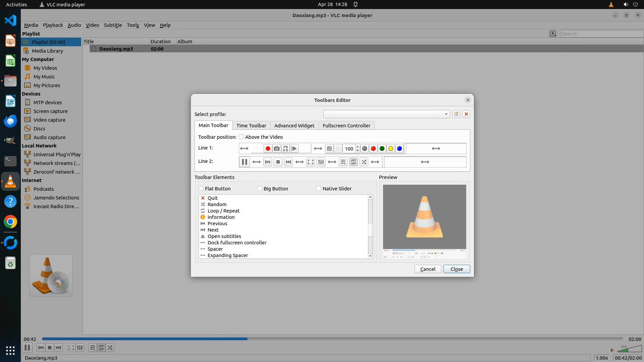Enable Above the Video checkbox
Viewport: 644px width, 362px height.
point(241,137)
